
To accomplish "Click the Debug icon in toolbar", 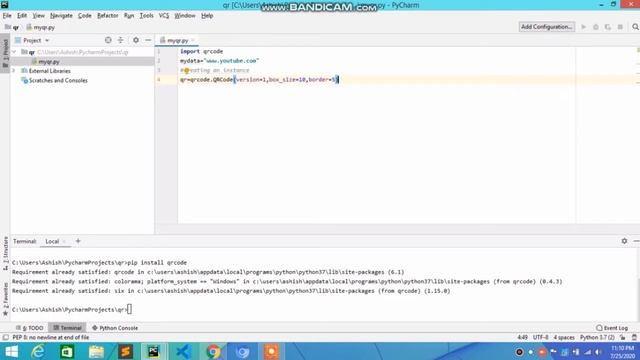I will (596, 27).
